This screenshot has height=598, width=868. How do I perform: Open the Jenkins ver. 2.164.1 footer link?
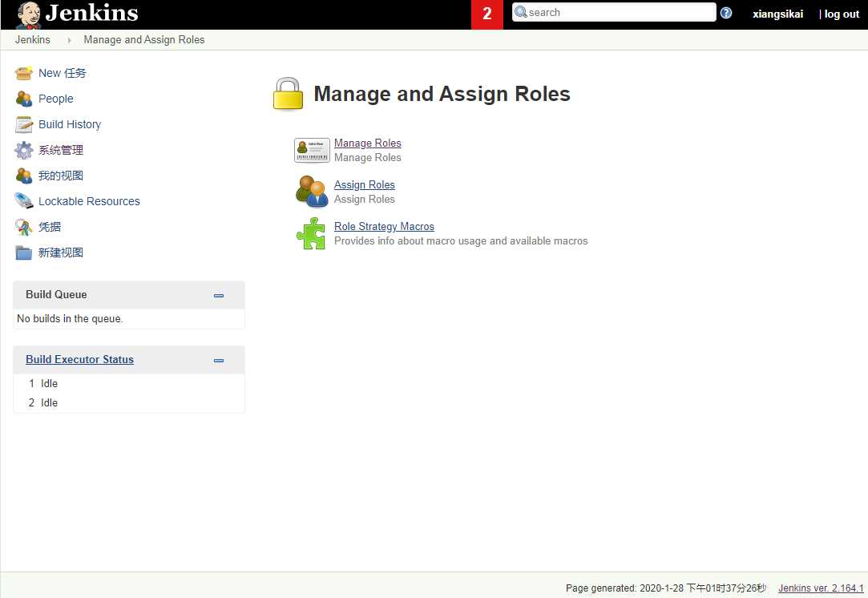coord(821,588)
